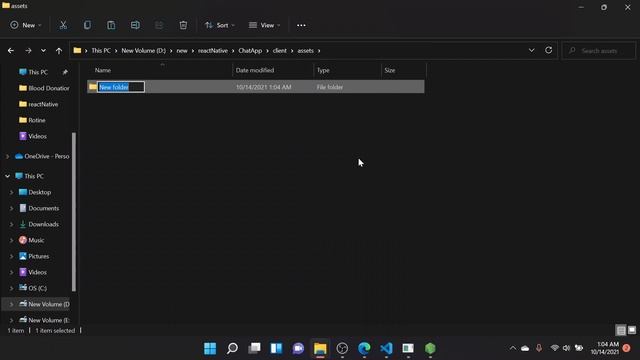Screen dimensions: 640x360
Task: Show hidden system tray icons
Action: click(512, 348)
